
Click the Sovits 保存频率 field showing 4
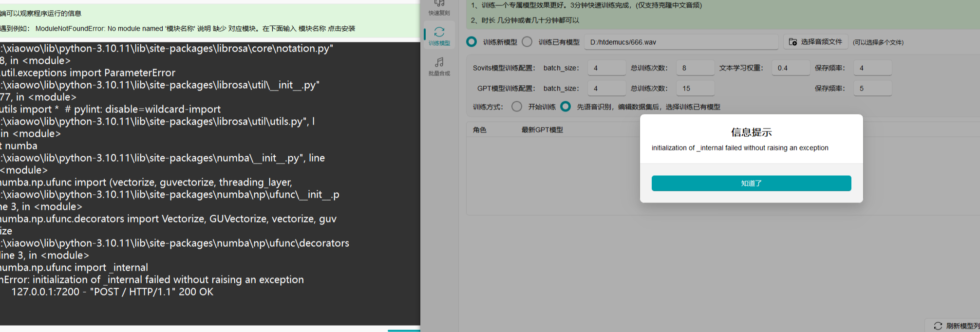[872, 68]
